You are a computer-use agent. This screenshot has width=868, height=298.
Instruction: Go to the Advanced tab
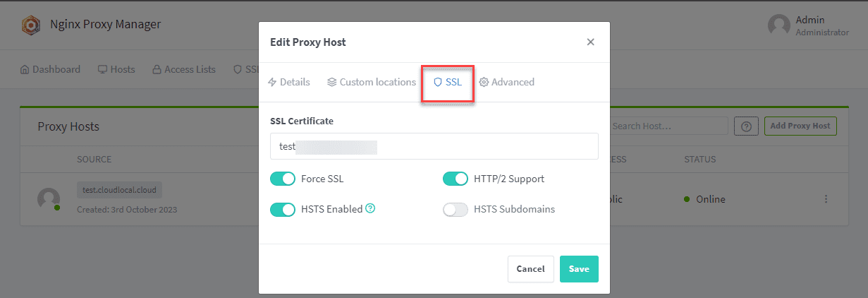click(506, 82)
